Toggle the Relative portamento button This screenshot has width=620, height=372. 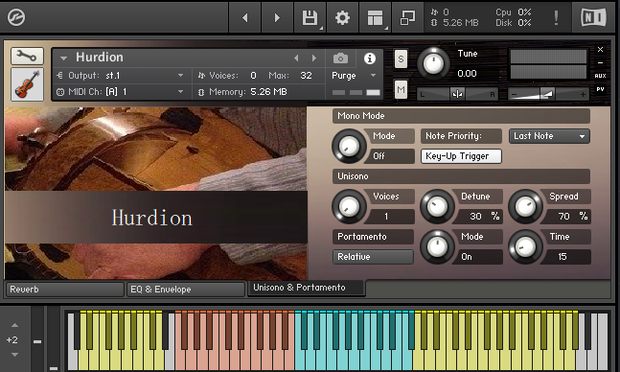373,257
